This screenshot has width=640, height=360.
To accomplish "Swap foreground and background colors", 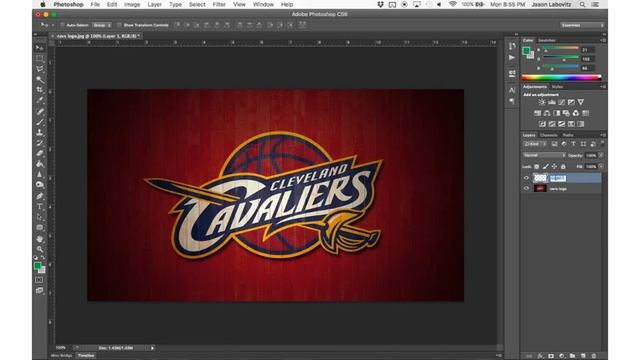I will point(43,258).
